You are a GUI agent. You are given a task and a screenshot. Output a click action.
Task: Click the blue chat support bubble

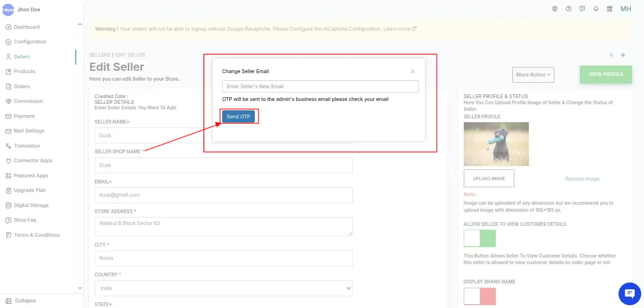click(629, 293)
